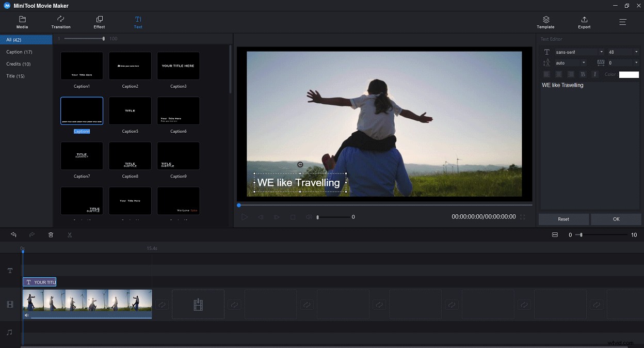Open the sans-serif font dropdown

(602, 52)
